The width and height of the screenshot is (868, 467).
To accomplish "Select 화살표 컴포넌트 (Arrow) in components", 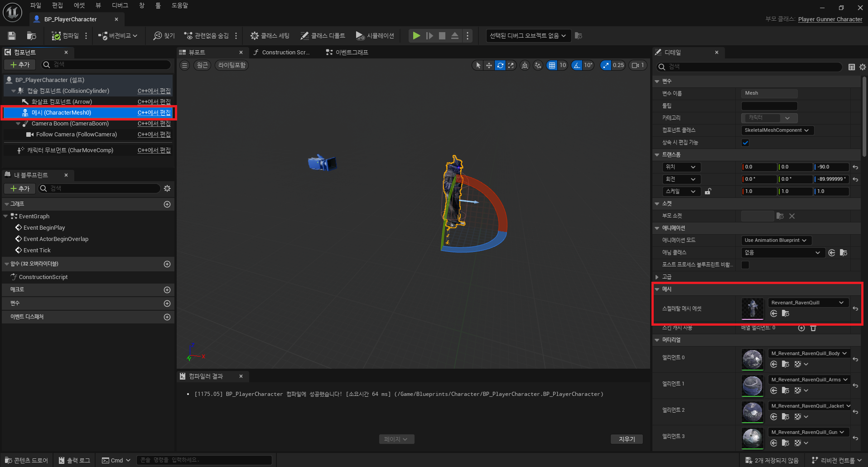I will point(62,102).
